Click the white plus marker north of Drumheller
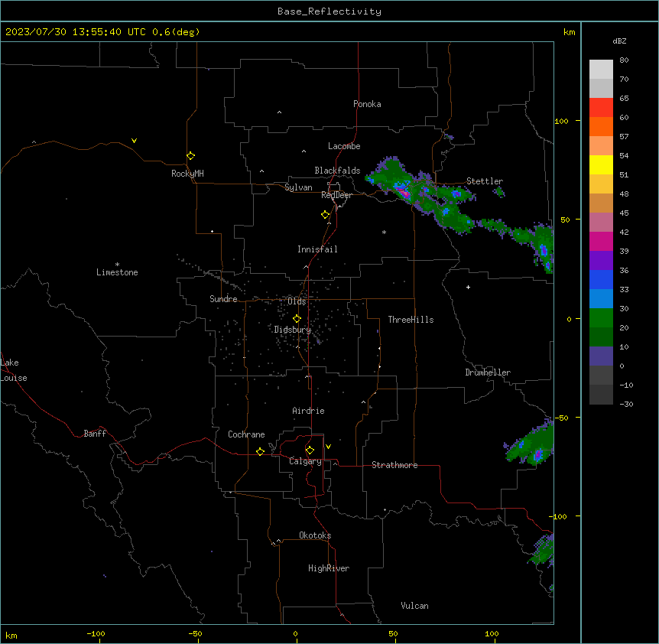This screenshot has height=644, width=659. tap(468, 287)
